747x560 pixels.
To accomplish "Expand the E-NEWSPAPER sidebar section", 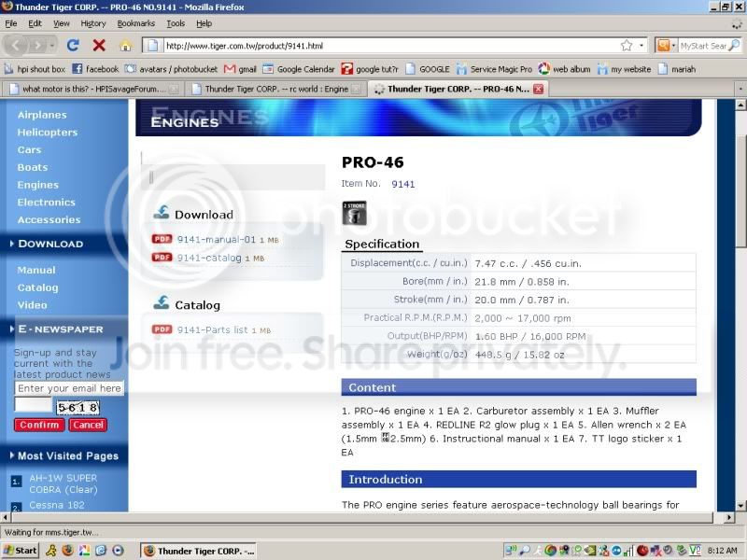I will click(57, 329).
